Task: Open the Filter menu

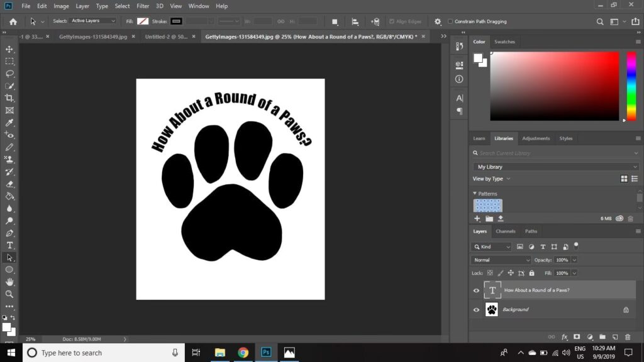Action: pyautogui.click(x=143, y=6)
